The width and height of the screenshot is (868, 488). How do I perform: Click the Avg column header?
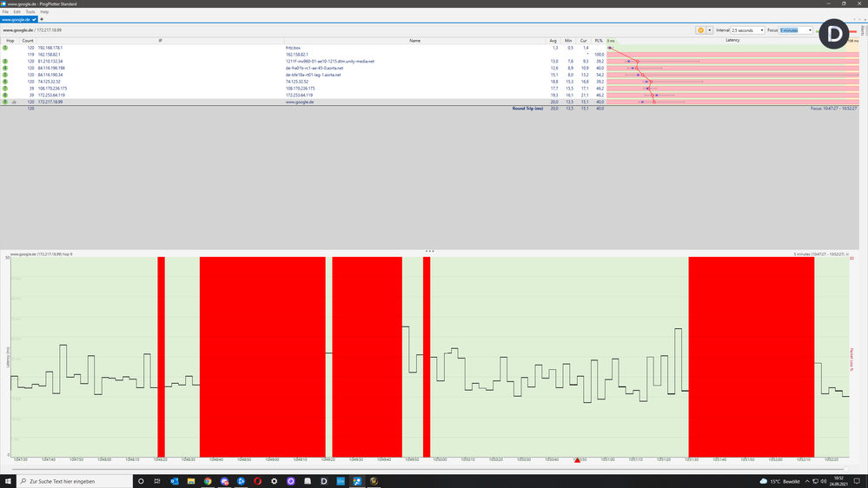click(x=553, y=41)
